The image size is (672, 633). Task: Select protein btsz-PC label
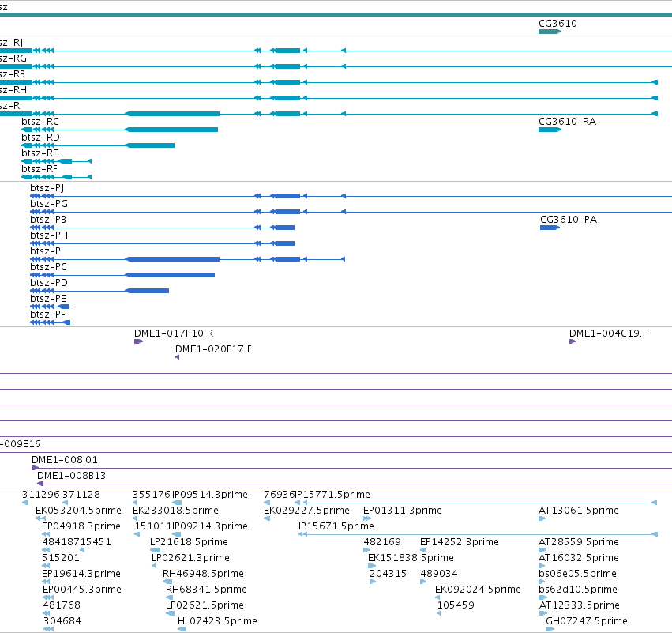48,267
